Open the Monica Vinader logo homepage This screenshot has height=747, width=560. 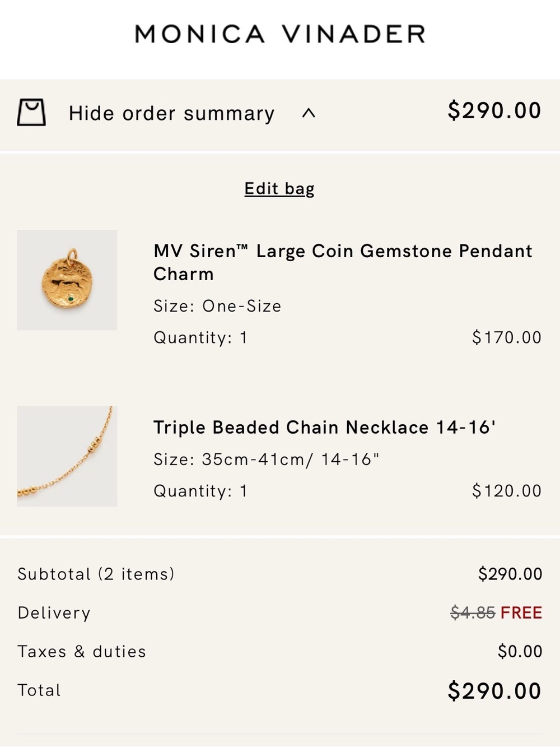point(280,34)
